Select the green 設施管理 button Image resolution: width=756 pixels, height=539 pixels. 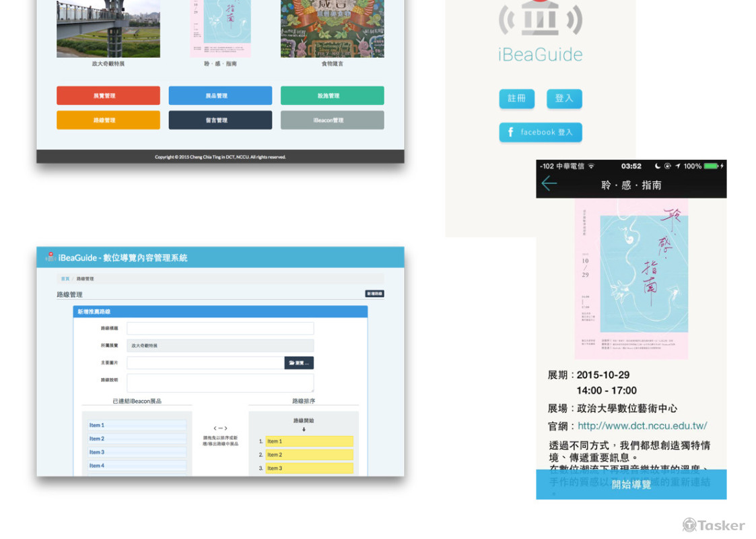(332, 96)
